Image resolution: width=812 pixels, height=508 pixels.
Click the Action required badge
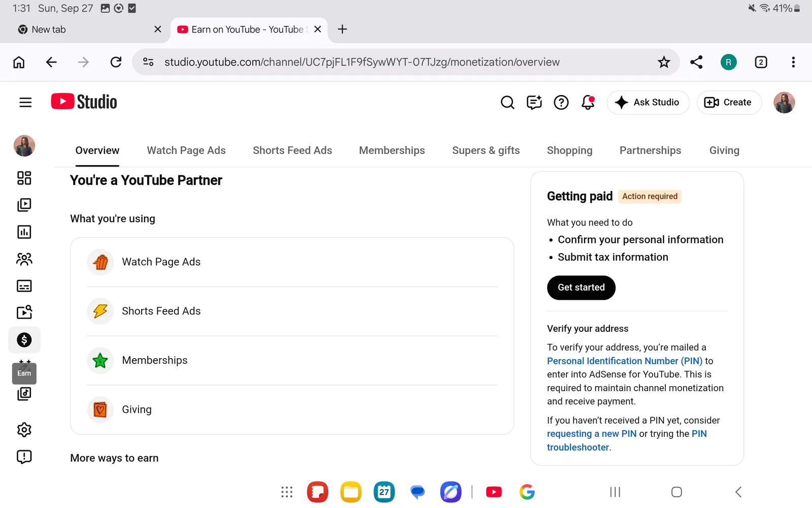(650, 196)
